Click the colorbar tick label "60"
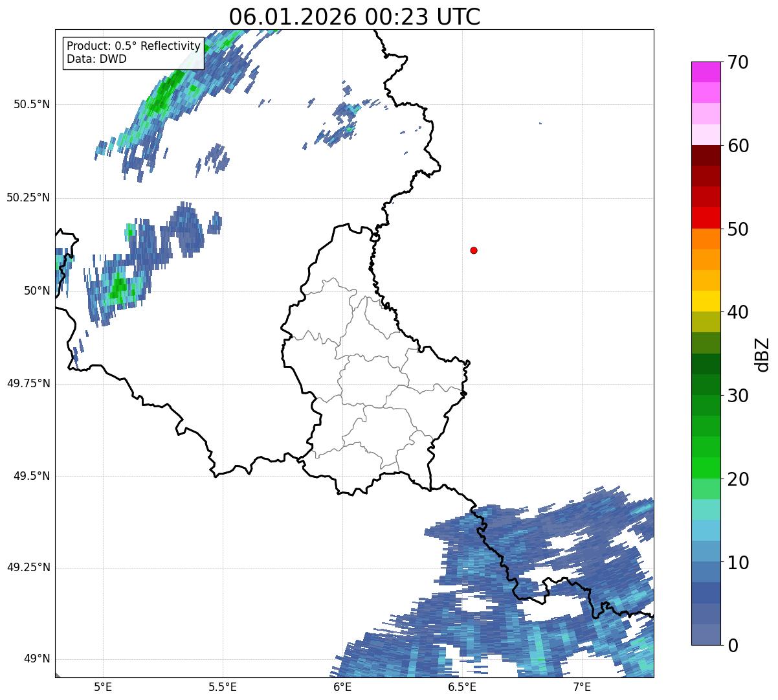 point(738,146)
